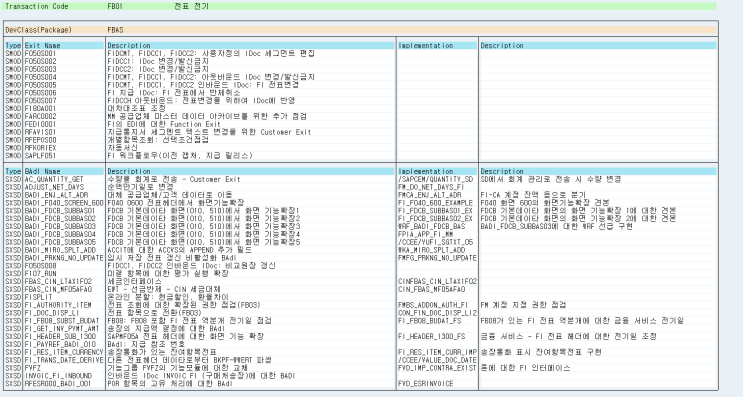The height and width of the screenshot is (397, 743).
Task: Select exit name F050S003
Action: click(x=40, y=69)
